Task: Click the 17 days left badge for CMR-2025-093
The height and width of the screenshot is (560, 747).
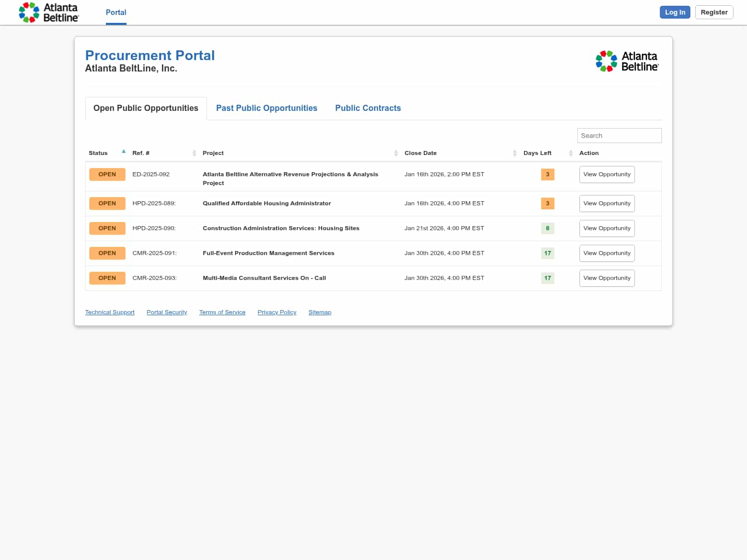Action: click(x=547, y=278)
